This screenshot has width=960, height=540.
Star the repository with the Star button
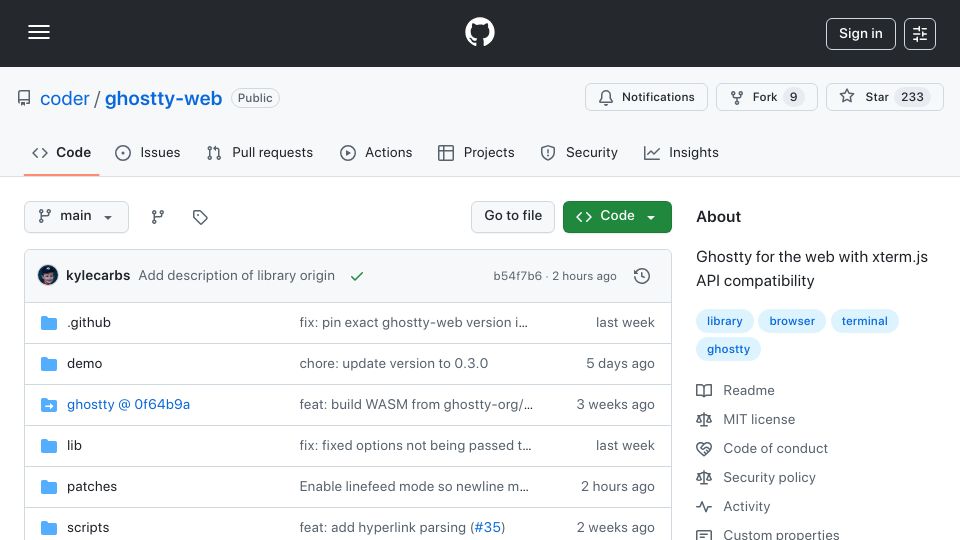click(884, 97)
